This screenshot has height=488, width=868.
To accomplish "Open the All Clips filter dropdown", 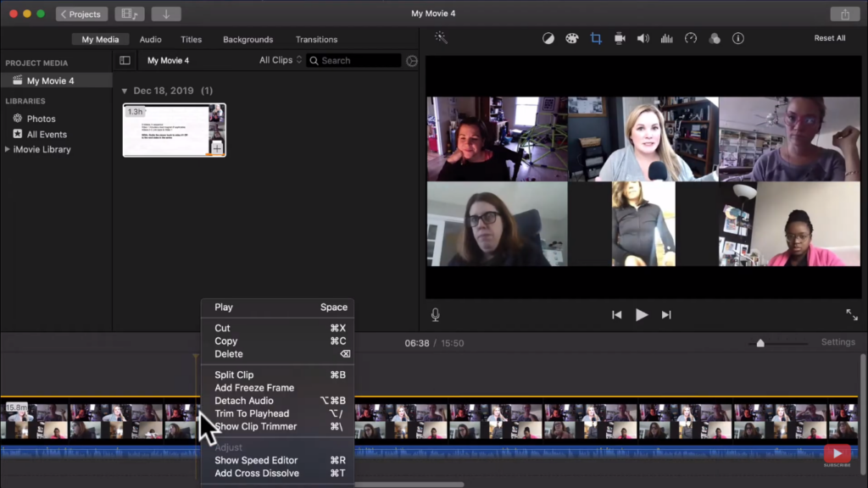I will (281, 60).
